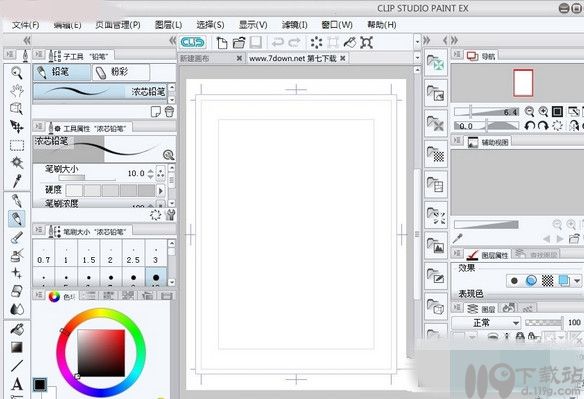The image size is (584, 399).
Task: Open sub tool detail wrench icon
Action: point(171,215)
